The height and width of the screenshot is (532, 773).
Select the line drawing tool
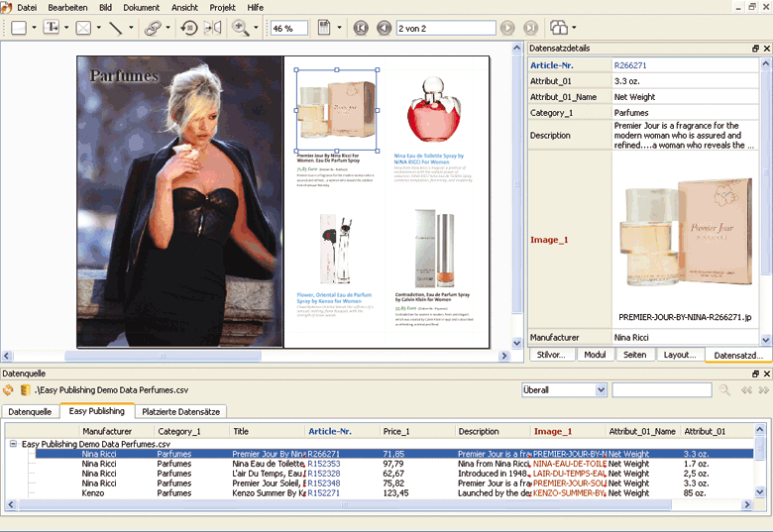116,28
